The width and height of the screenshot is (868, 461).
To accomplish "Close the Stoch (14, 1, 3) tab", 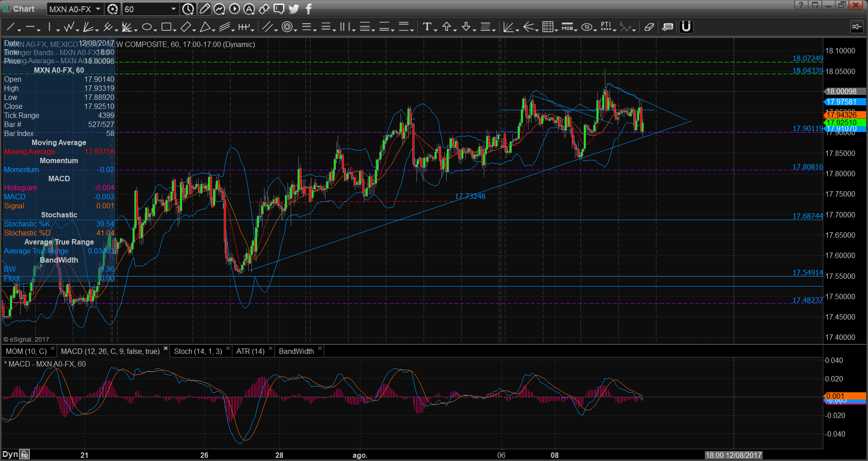I will [228, 348].
